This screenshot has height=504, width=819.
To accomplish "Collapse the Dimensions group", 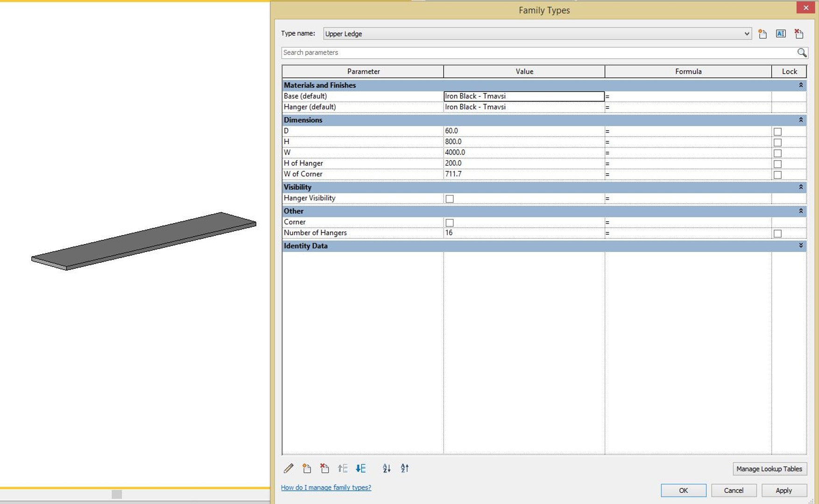I will (801, 120).
